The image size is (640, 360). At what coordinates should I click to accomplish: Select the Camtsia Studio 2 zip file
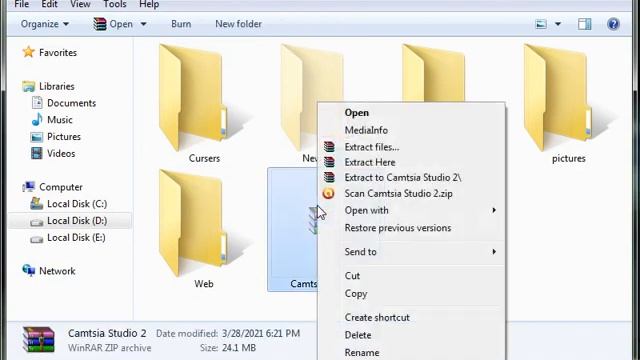pos(293,229)
